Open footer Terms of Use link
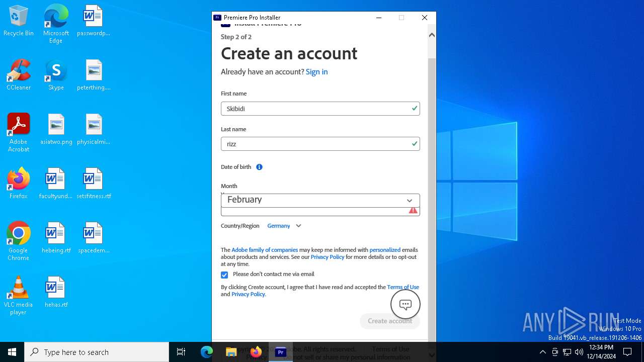This screenshot has width=644, height=362. pos(390,349)
